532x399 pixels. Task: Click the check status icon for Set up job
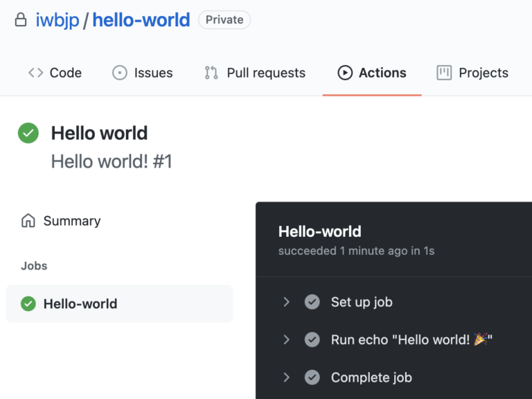312,302
